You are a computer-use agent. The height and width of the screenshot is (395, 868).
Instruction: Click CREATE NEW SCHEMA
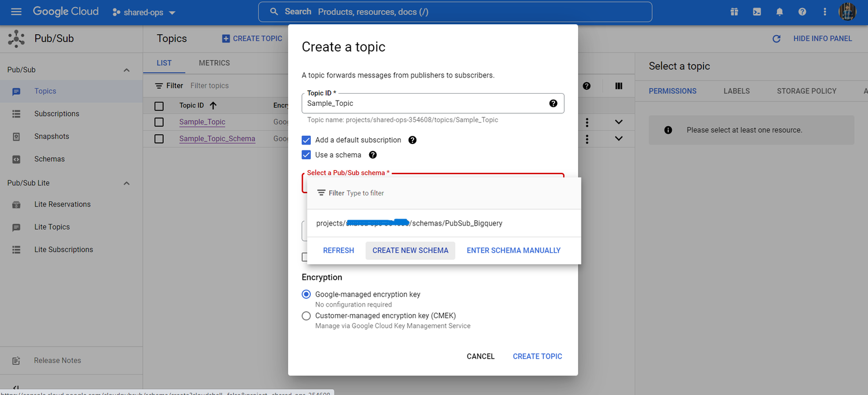pyautogui.click(x=410, y=250)
